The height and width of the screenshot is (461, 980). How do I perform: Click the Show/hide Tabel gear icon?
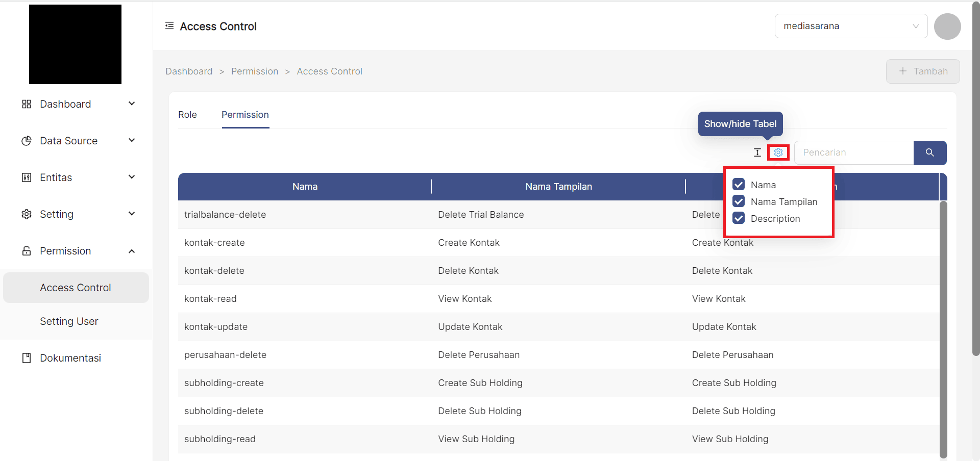click(778, 152)
